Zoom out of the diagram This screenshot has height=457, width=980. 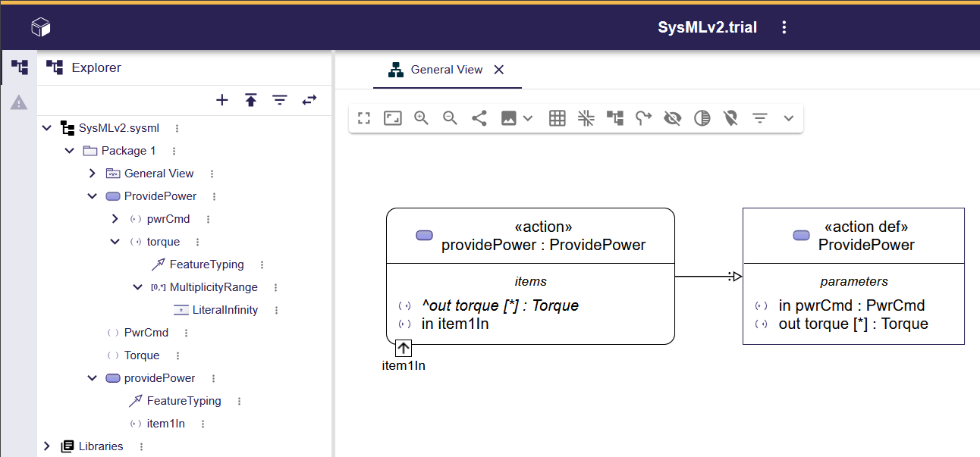451,118
